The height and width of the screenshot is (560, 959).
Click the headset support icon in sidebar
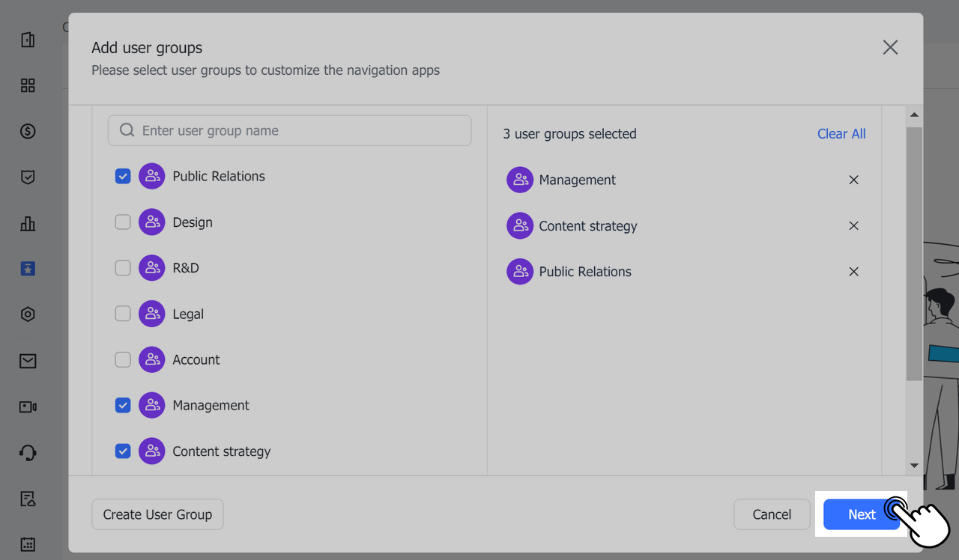tap(28, 452)
